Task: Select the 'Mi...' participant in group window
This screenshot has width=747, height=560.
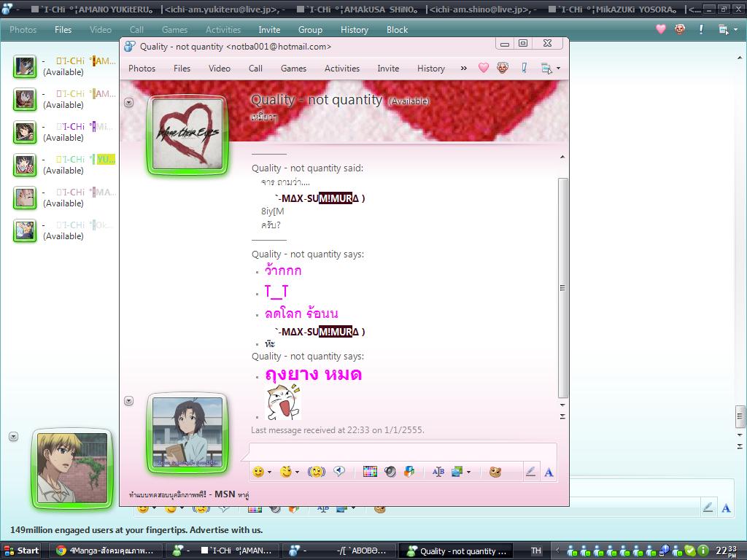Action: (x=63, y=132)
